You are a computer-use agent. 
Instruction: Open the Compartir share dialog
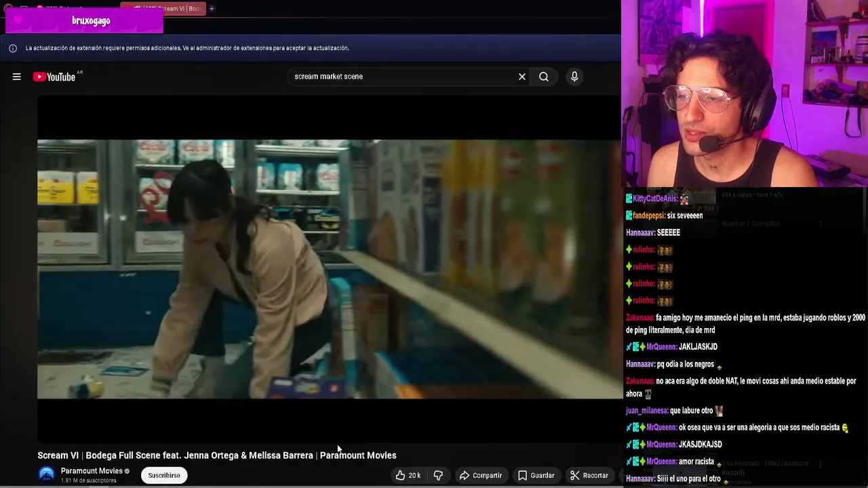pyautogui.click(x=481, y=475)
